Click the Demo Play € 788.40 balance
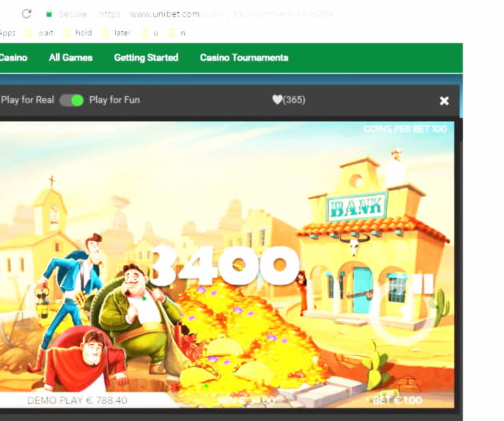Viewport: 504px width, 421px height. click(77, 401)
